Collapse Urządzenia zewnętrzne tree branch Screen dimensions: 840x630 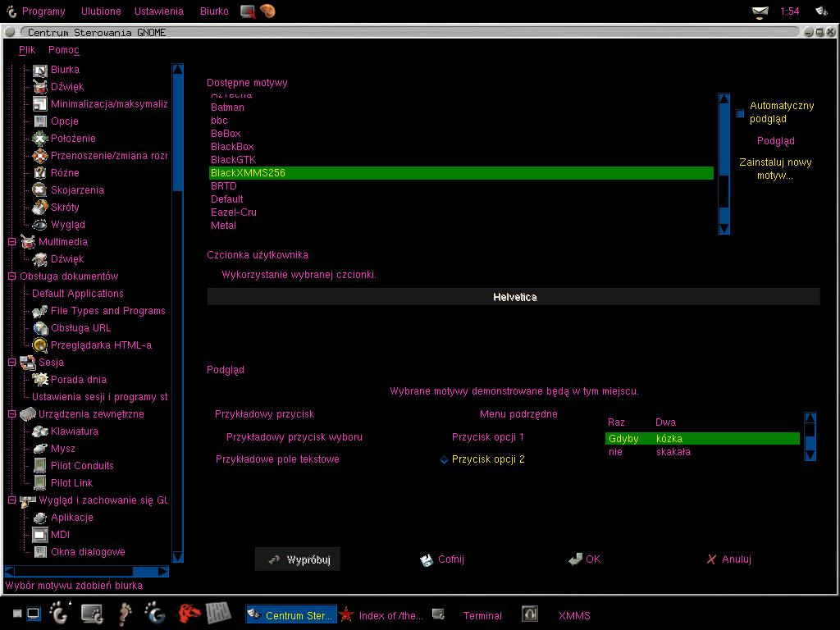(11, 414)
